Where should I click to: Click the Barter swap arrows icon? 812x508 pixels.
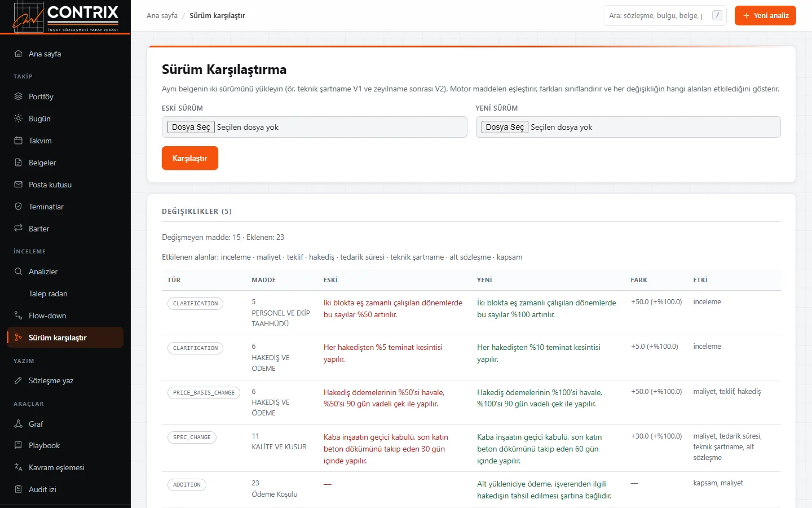(18, 229)
